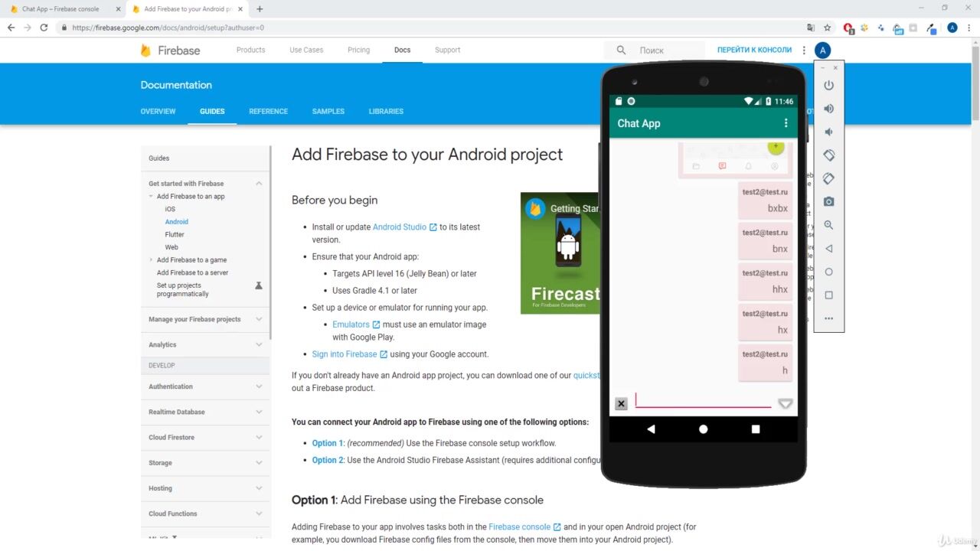Go back in browser history
The width and height of the screenshot is (980, 551).
click(11, 28)
